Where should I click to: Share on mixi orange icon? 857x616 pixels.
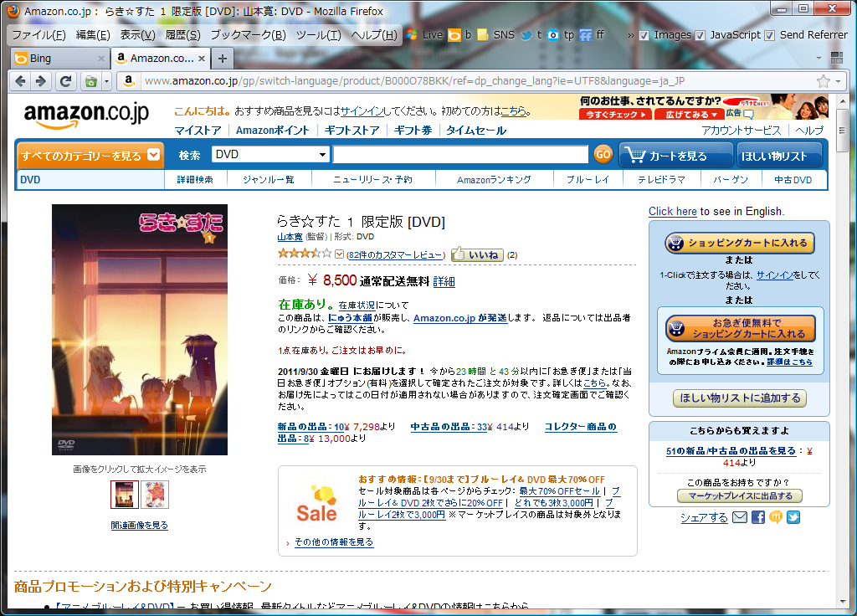[776, 516]
